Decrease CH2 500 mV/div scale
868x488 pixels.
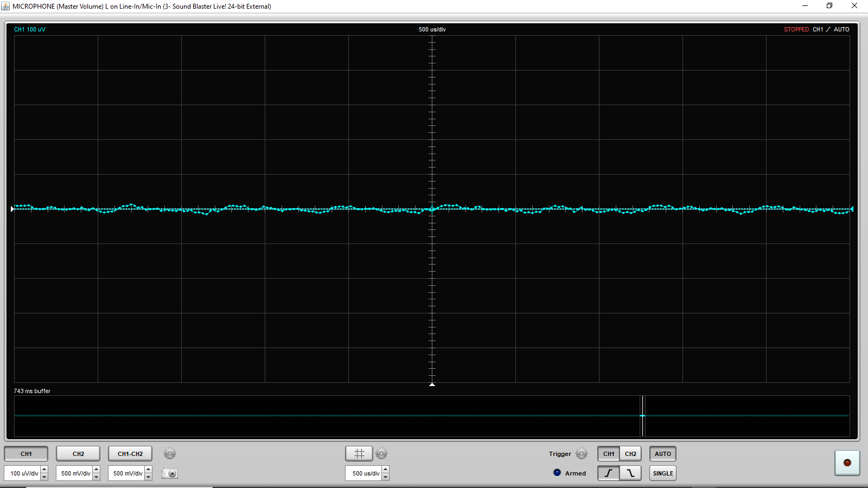(x=97, y=477)
